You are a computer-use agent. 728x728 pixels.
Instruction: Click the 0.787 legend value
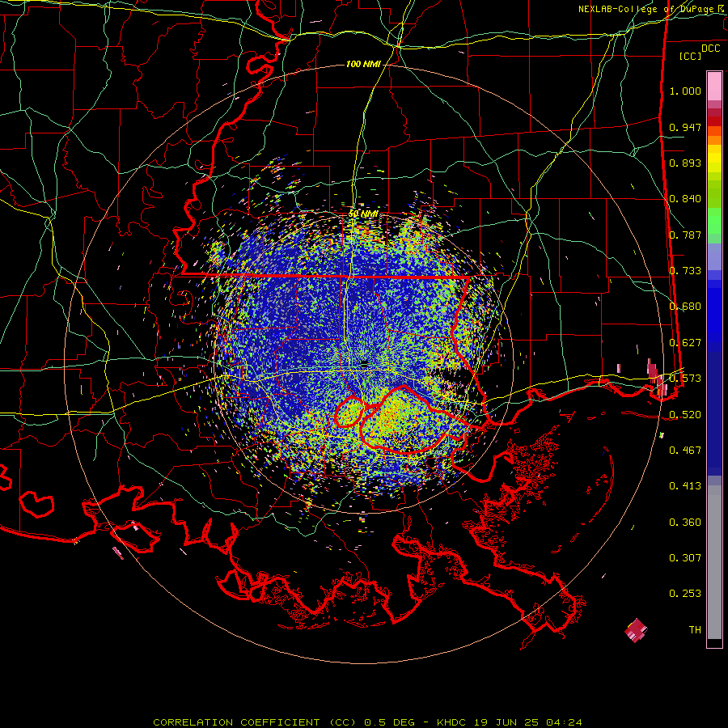(685, 235)
